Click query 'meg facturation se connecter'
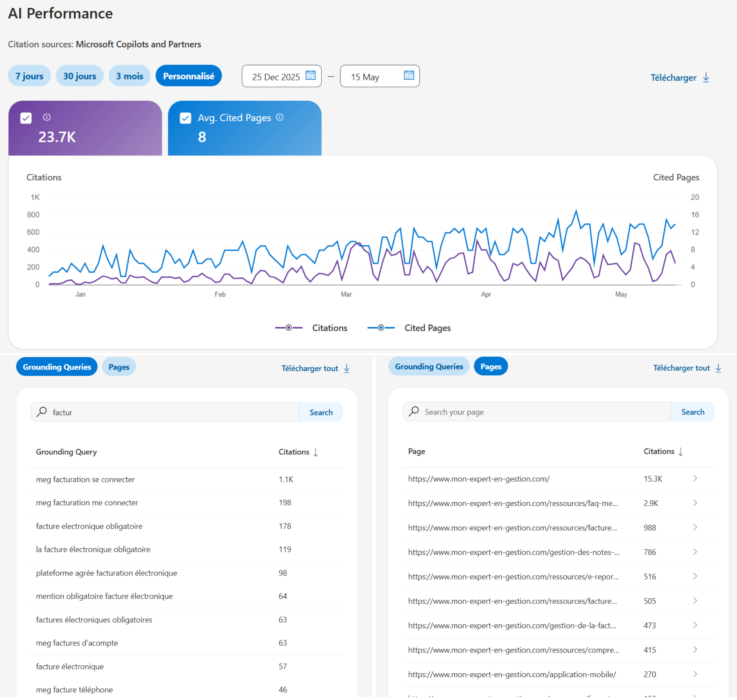Viewport: 737px width, 700px height. (85, 480)
